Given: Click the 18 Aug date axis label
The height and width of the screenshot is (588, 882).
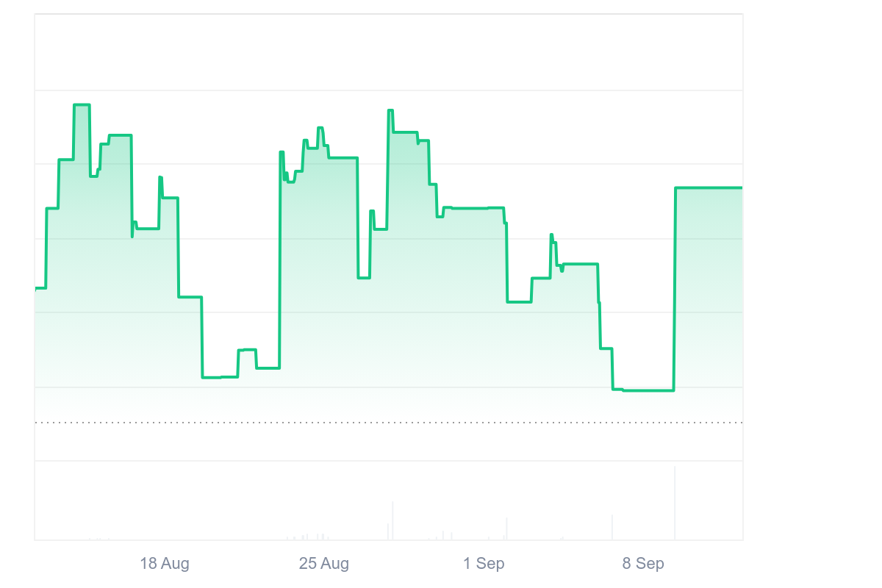Looking at the screenshot, I should point(165,564).
